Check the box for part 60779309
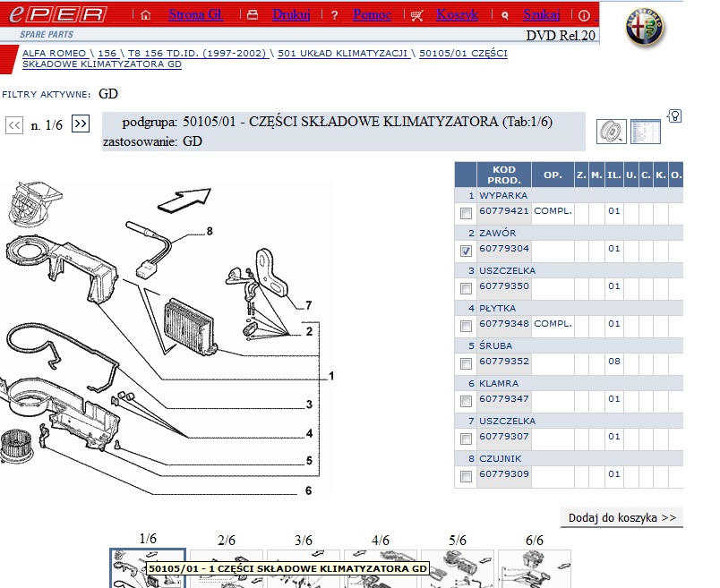This screenshot has width=720, height=588. (466, 477)
